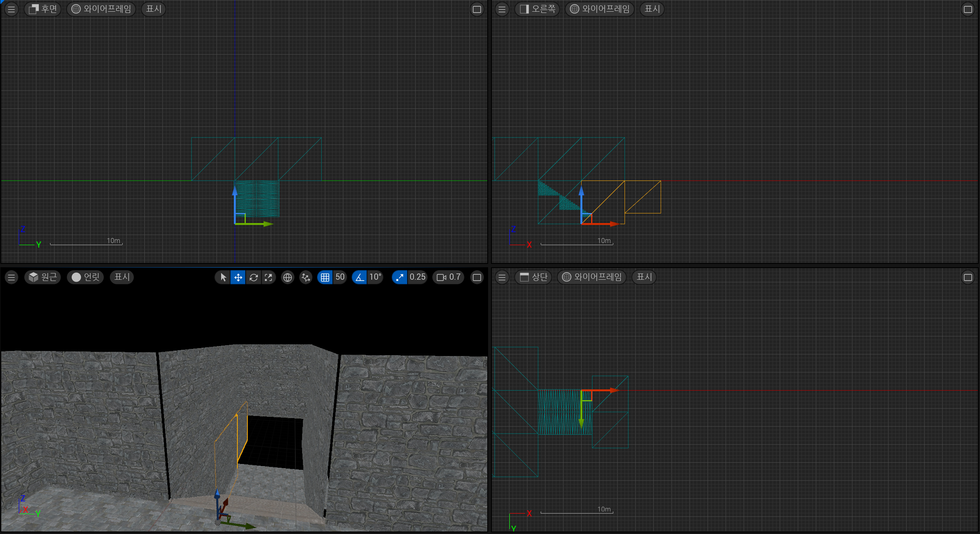Open the 후면 view type menu
The width and height of the screenshot is (980, 534).
[x=43, y=9]
